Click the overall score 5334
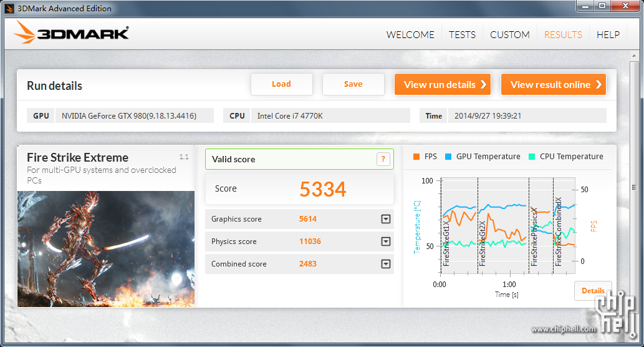The width and height of the screenshot is (644, 347). click(323, 189)
